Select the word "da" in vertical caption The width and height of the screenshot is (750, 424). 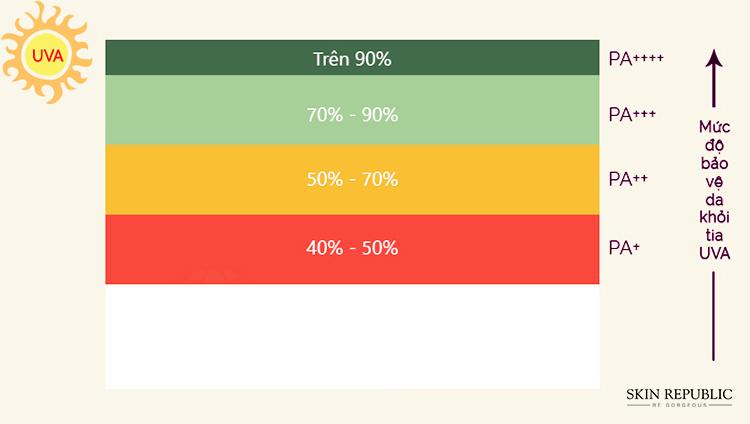(x=713, y=200)
